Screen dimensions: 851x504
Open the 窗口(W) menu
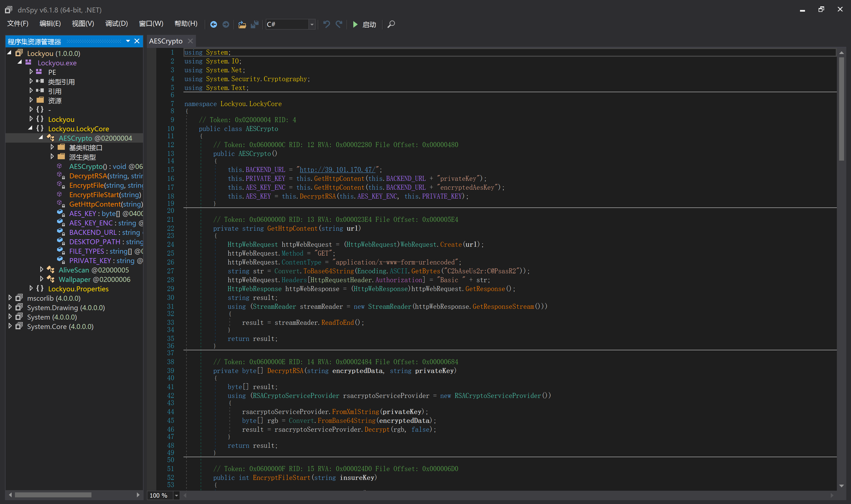151,24
